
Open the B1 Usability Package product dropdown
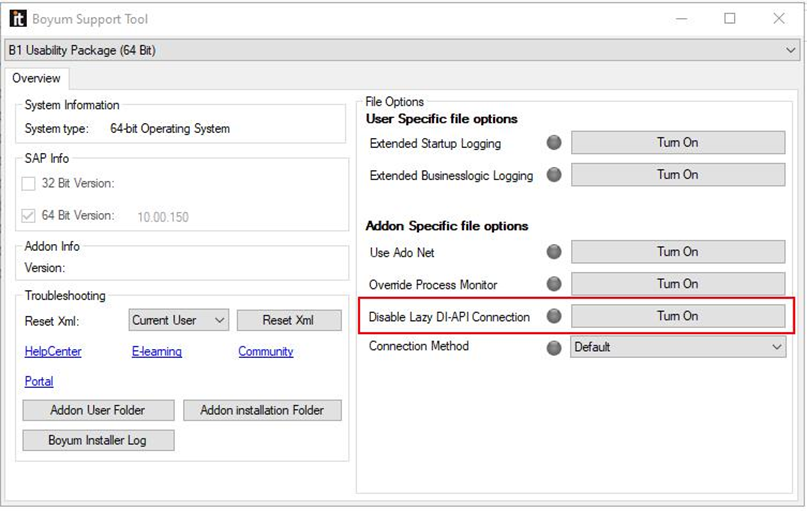(x=401, y=50)
